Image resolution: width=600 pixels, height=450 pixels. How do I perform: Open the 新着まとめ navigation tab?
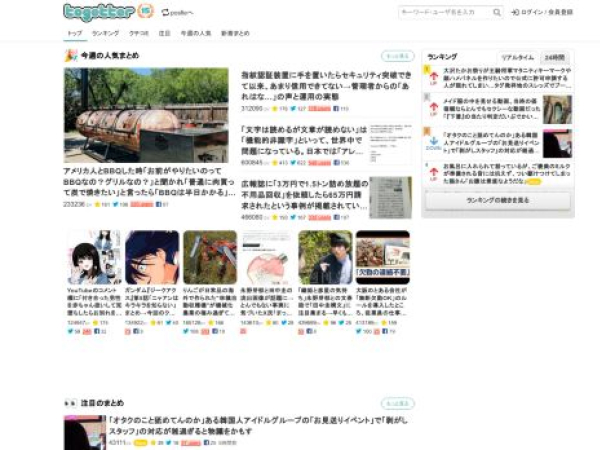[235, 33]
